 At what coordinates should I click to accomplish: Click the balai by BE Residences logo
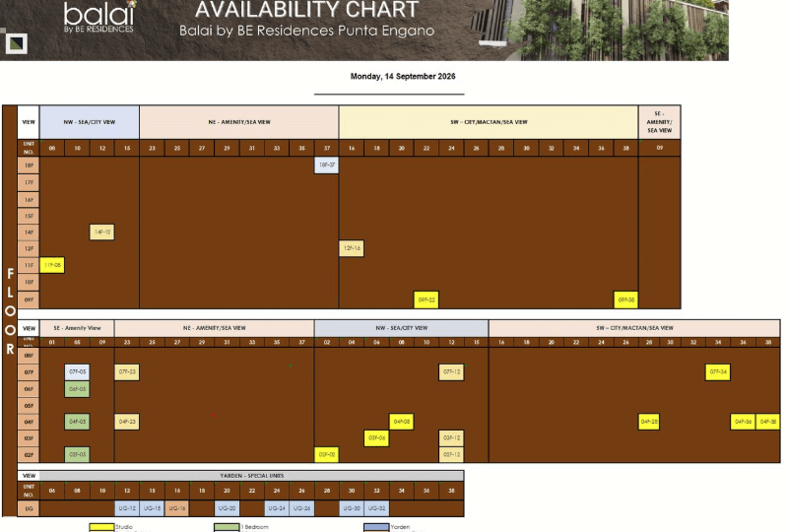click(99, 17)
